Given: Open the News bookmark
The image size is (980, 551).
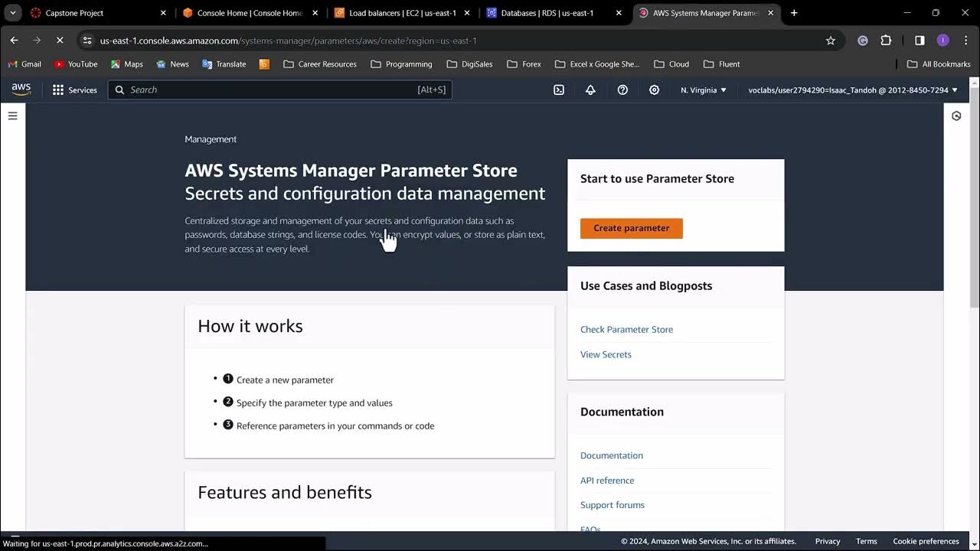Looking at the screenshot, I should (x=172, y=64).
